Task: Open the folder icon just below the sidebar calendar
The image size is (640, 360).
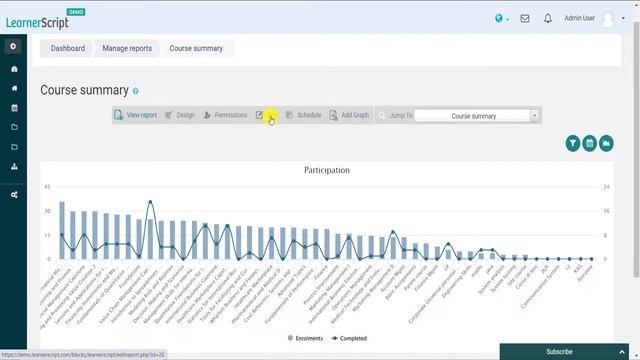Action: coord(14,127)
